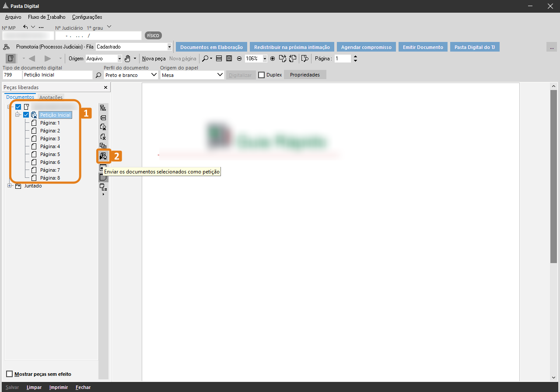This screenshot has width=560, height=392.
Task: Click the remove document icon in vertical toolbar
Action: (103, 137)
